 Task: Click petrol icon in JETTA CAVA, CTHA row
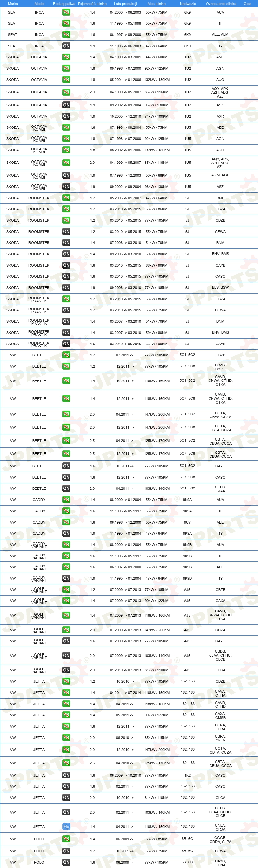66,692
